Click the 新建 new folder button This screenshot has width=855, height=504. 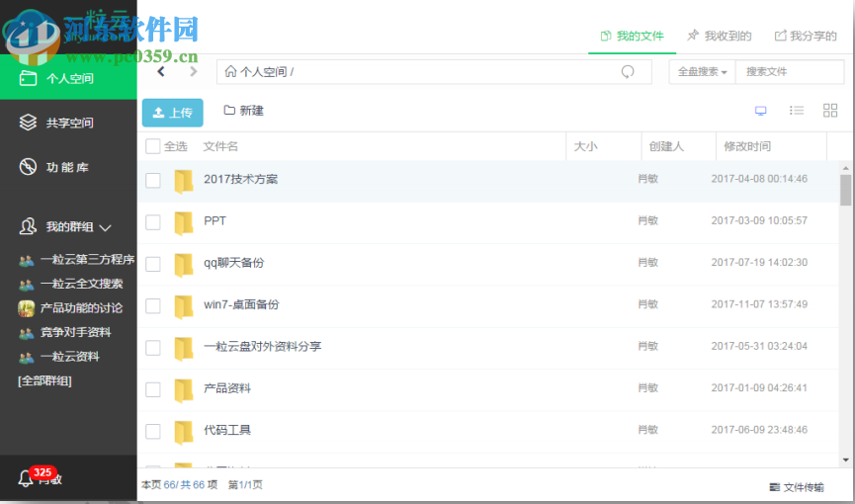coord(244,111)
